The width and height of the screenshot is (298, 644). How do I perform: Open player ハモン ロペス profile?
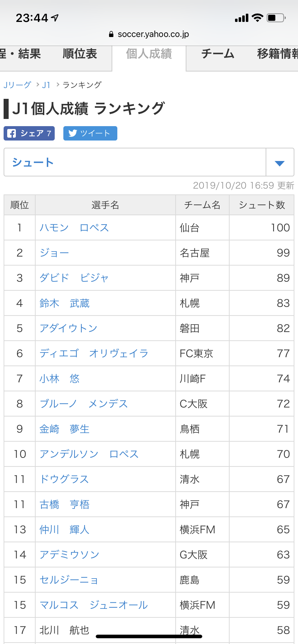pos(74,228)
